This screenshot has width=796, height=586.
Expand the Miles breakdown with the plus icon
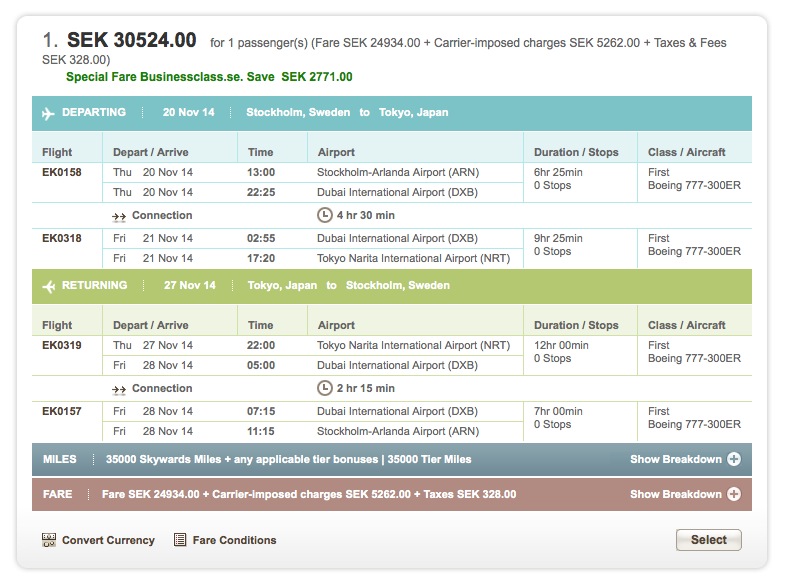coord(734,460)
